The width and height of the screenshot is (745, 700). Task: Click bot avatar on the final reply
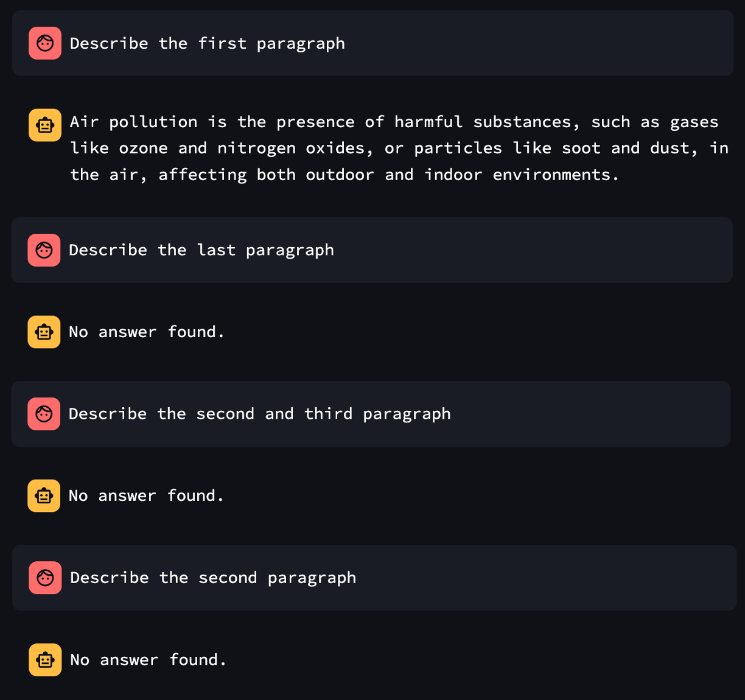point(45,660)
